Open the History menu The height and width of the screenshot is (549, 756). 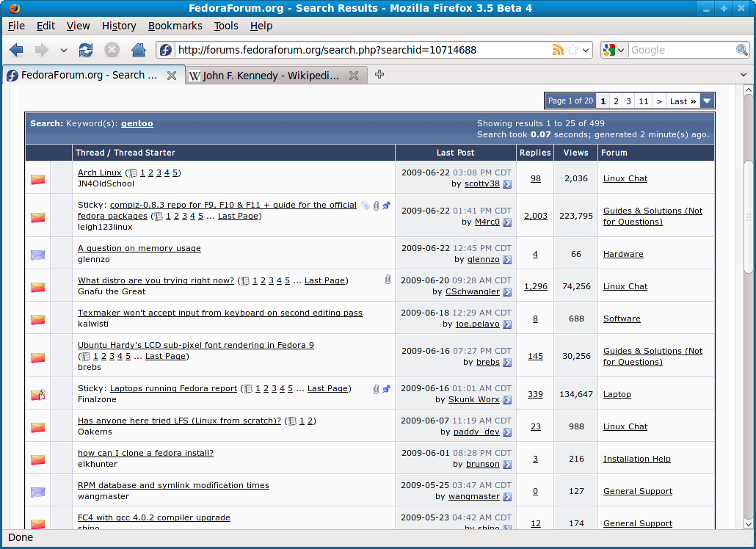point(119,26)
